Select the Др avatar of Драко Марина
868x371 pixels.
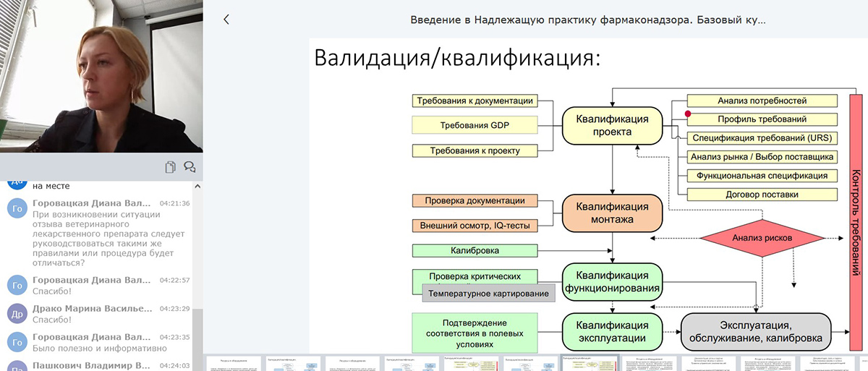(17, 312)
